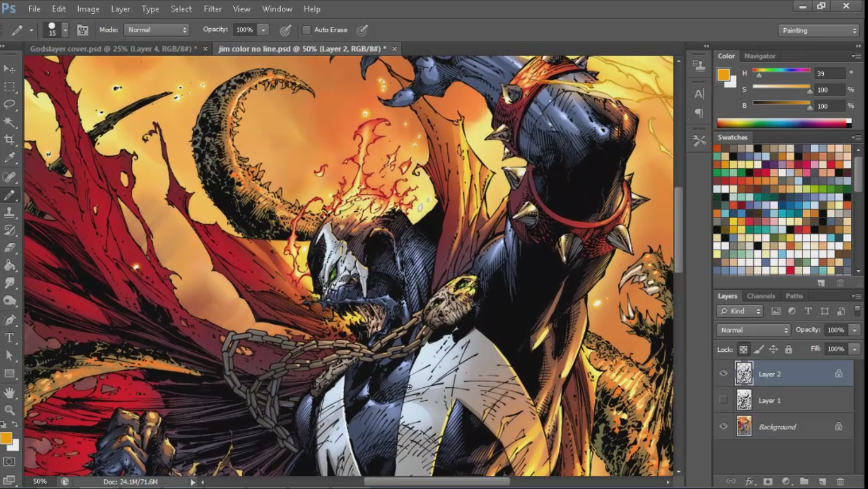This screenshot has width=868, height=489.
Task: Open the layer blend mode dropdown
Action: (x=754, y=330)
